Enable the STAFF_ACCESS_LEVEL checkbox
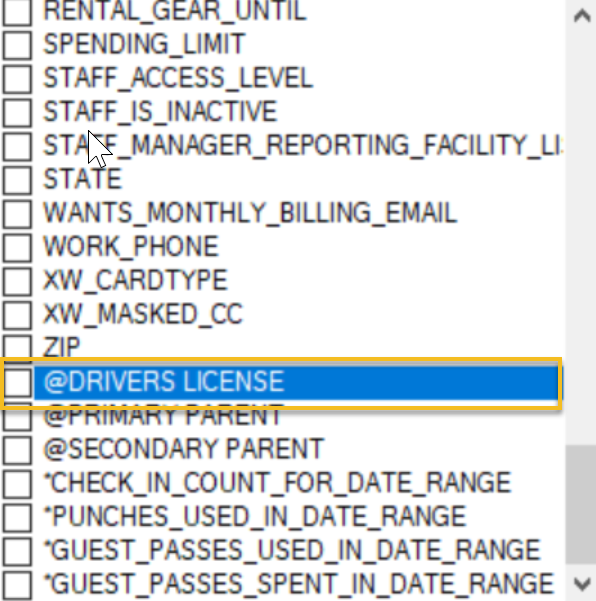 pyautogui.click(x=17, y=79)
